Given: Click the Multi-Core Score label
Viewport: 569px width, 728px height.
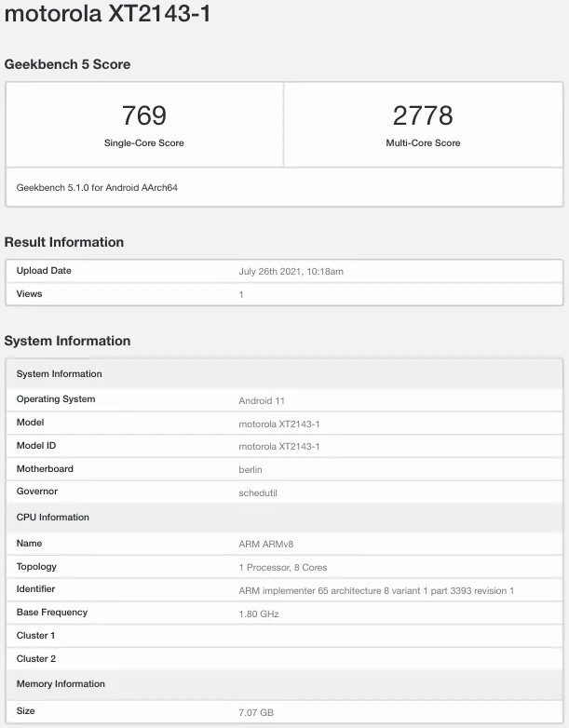Looking at the screenshot, I should pos(423,143).
